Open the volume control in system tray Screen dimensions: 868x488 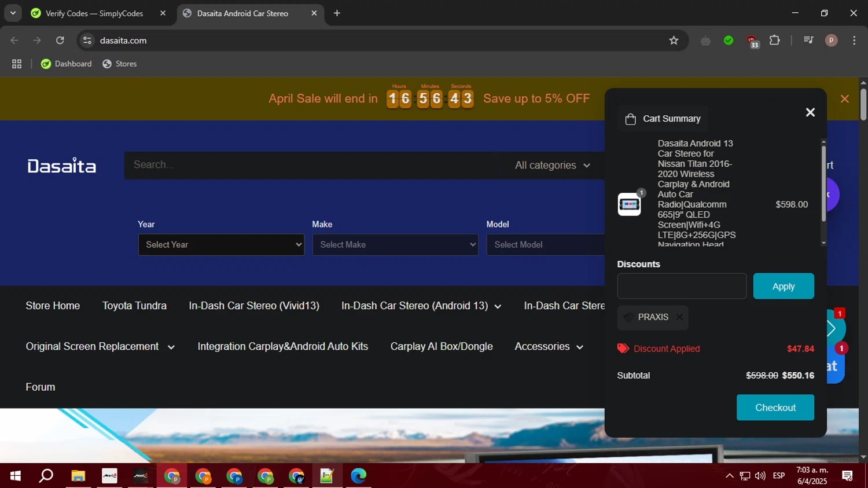pyautogui.click(x=760, y=476)
